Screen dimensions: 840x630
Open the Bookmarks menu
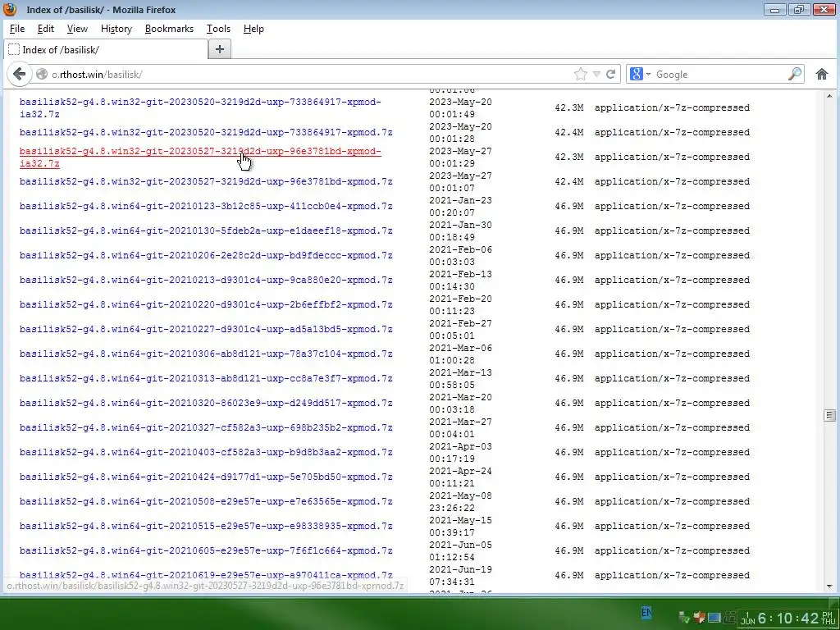[169, 29]
